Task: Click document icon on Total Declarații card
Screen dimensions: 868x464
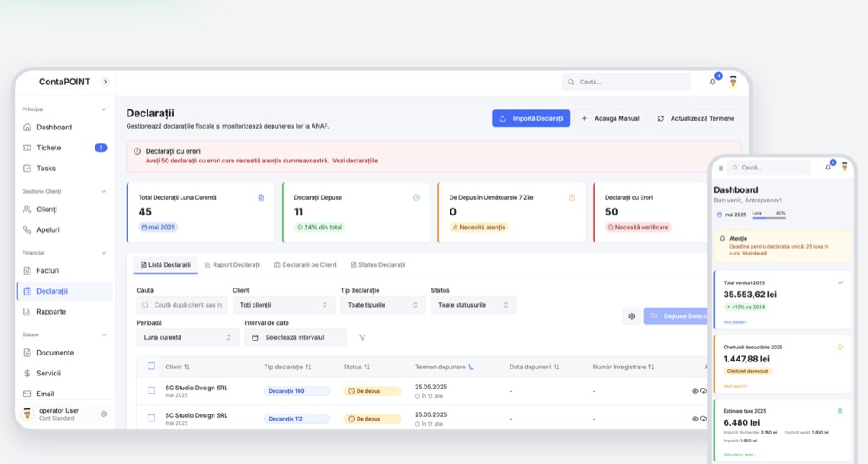Action: (x=261, y=197)
